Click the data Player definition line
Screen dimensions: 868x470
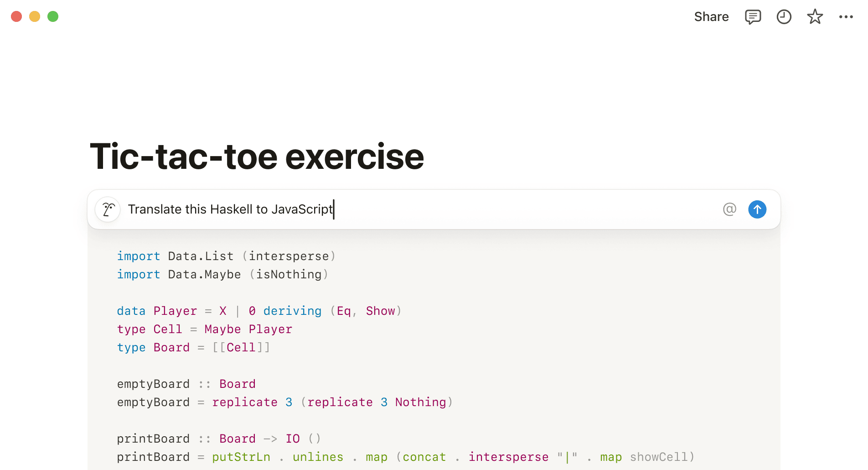coord(259,311)
